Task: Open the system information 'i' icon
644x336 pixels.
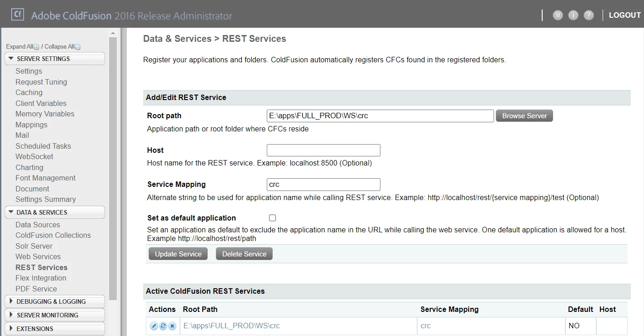Action: (573, 15)
